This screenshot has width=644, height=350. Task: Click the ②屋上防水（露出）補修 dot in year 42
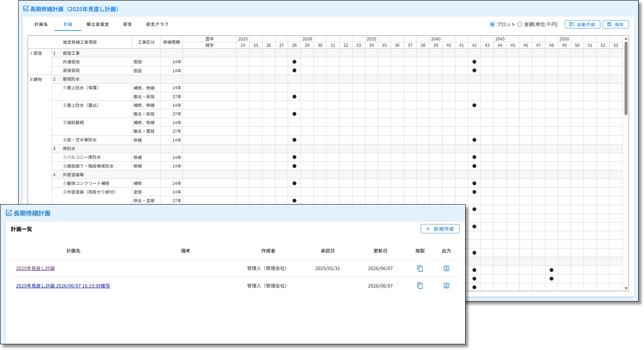tap(474, 105)
